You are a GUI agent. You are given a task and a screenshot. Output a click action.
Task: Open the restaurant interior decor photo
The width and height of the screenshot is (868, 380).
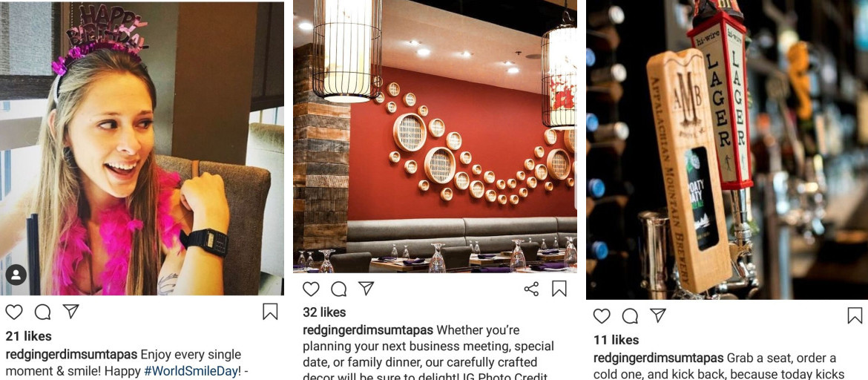click(435, 137)
